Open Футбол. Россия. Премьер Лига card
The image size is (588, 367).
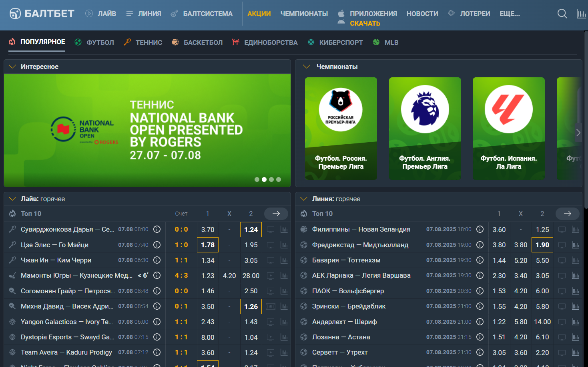point(341,129)
